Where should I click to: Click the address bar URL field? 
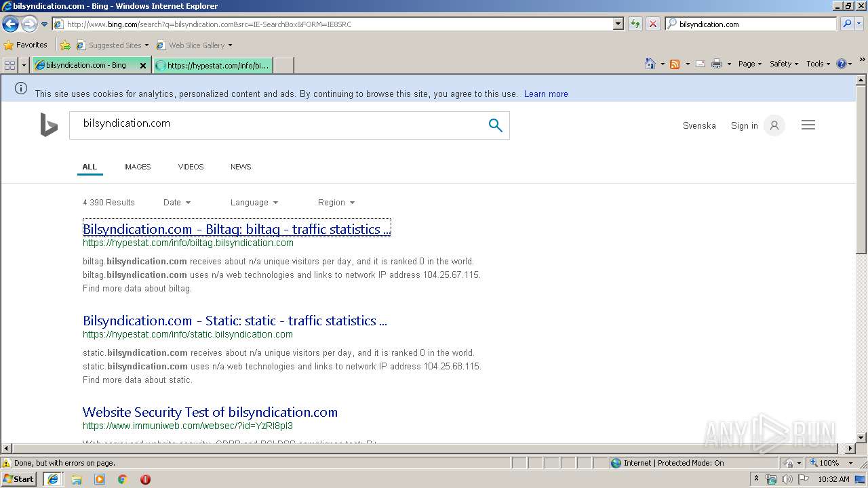click(332, 24)
